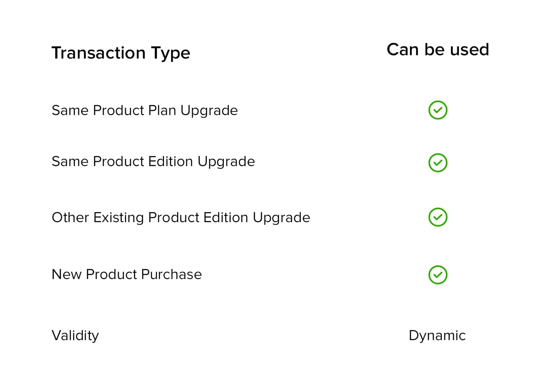Click the Dynamic validity value

[x=437, y=336]
